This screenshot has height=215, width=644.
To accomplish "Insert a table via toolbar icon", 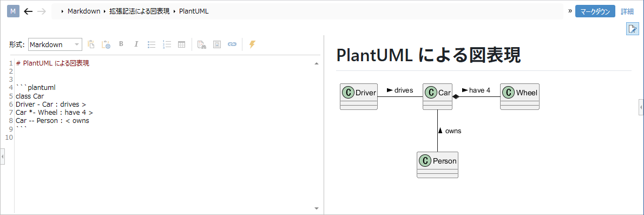I will coord(181,44).
